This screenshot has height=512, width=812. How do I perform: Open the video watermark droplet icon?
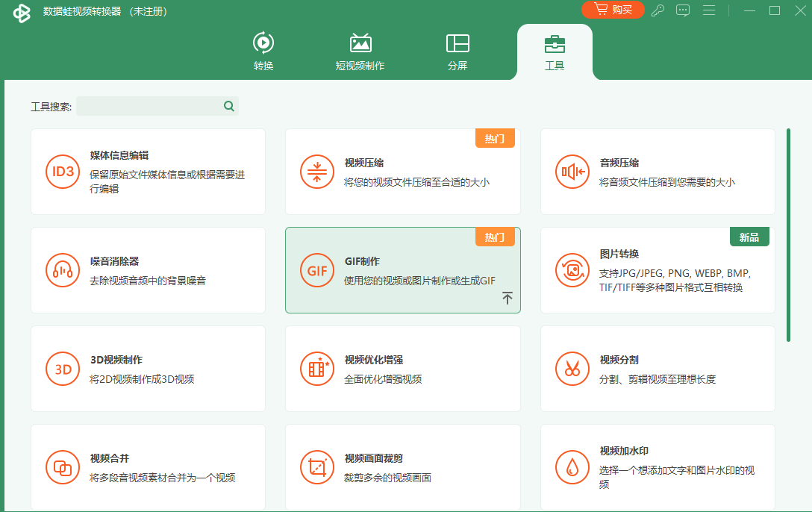572,467
